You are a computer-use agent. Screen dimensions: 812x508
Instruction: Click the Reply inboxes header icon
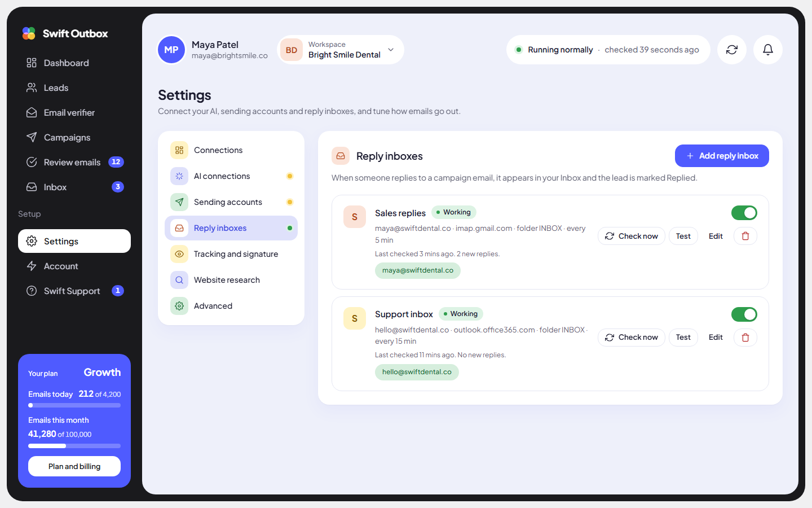pos(341,156)
